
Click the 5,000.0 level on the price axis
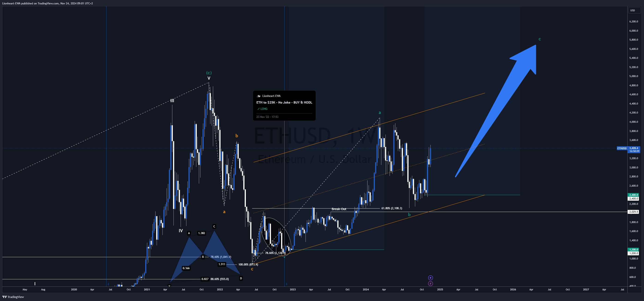633,76
